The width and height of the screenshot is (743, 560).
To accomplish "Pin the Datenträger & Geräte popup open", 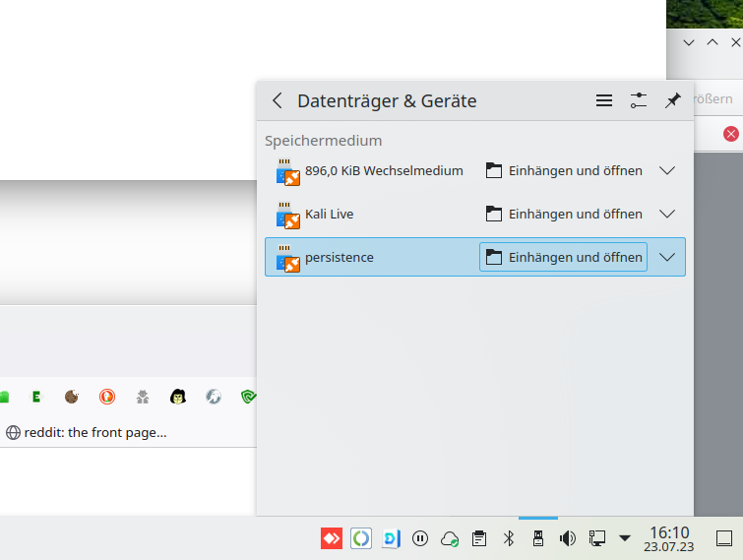I will (673, 100).
